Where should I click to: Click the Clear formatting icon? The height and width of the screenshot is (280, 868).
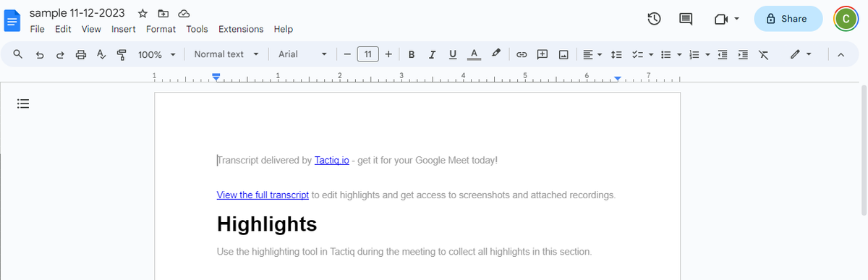pos(763,54)
